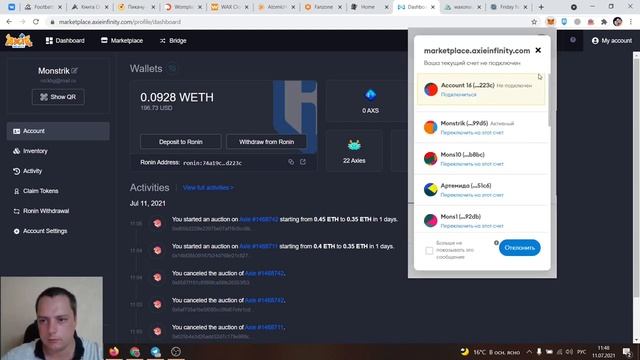Switch to the Артемида account link
The height and width of the screenshot is (360, 640).
click(x=472, y=195)
